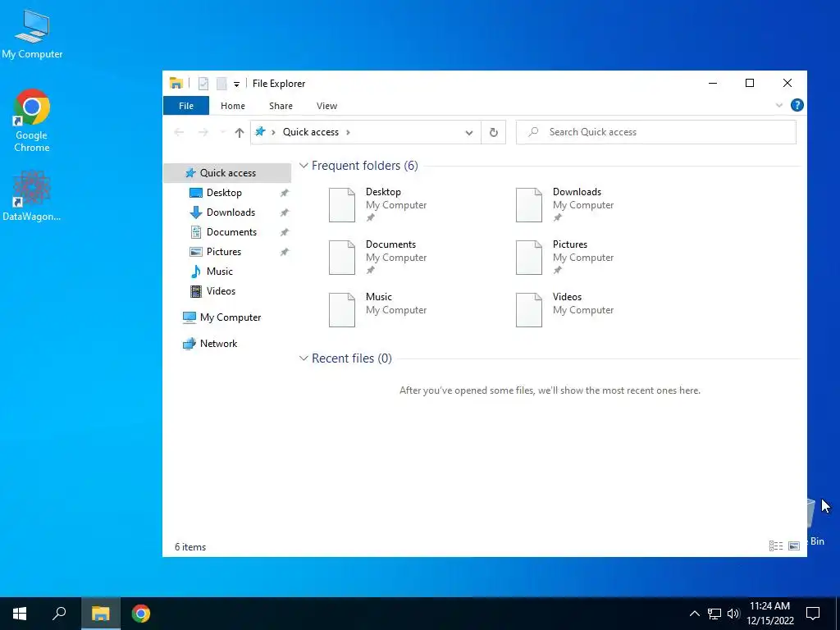Click pin icon beside Documents in sidebar
This screenshot has width=840, height=630.
285,232
